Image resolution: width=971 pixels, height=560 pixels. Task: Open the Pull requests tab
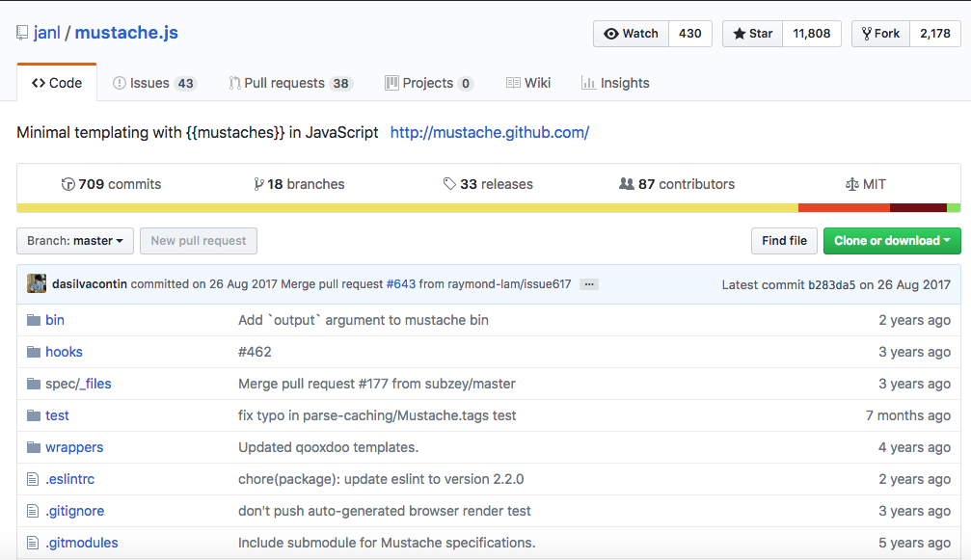290,83
